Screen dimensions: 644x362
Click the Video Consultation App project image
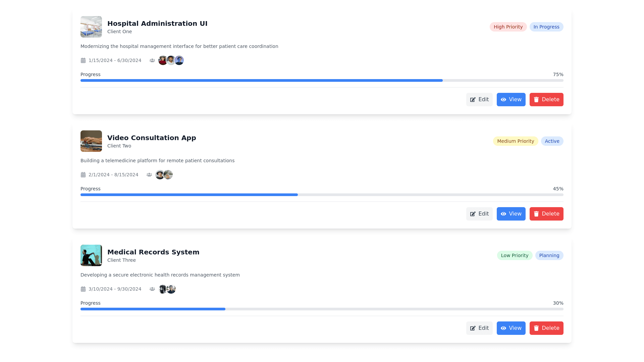(91, 141)
